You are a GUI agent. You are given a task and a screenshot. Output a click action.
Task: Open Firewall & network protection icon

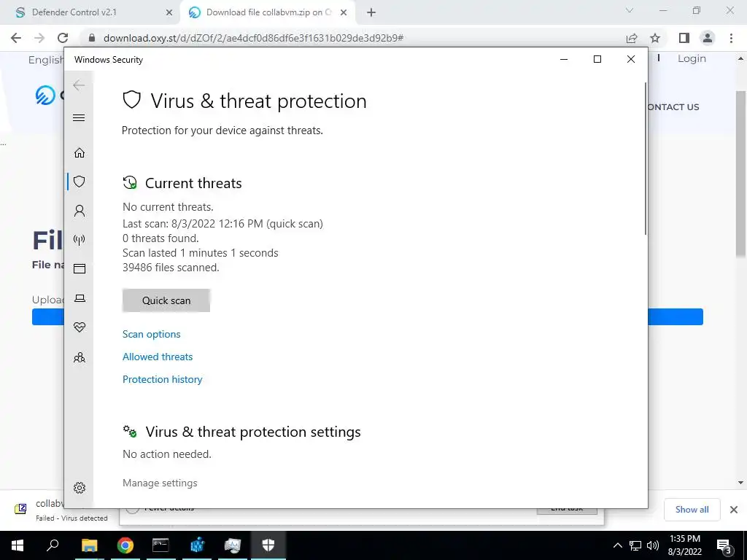pyautogui.click(x=80, y=239)
